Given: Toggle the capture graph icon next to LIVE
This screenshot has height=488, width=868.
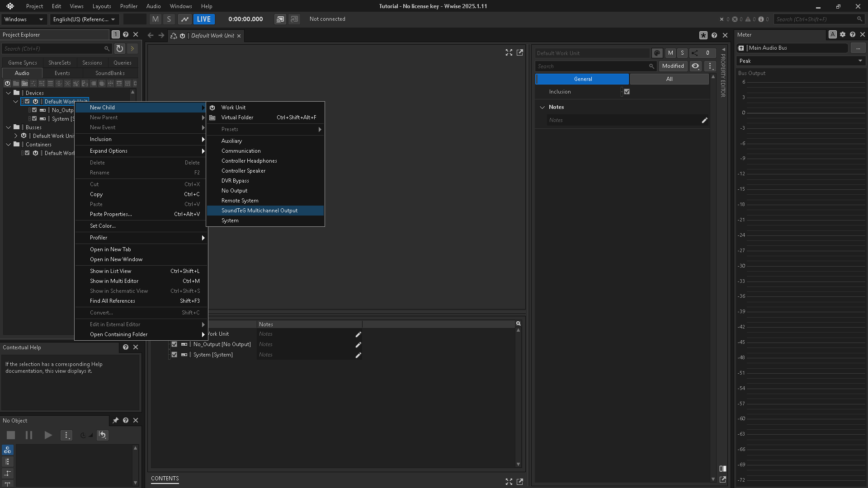Looking at the screenshot, I should pyautogui.click(x=184, y=19).
